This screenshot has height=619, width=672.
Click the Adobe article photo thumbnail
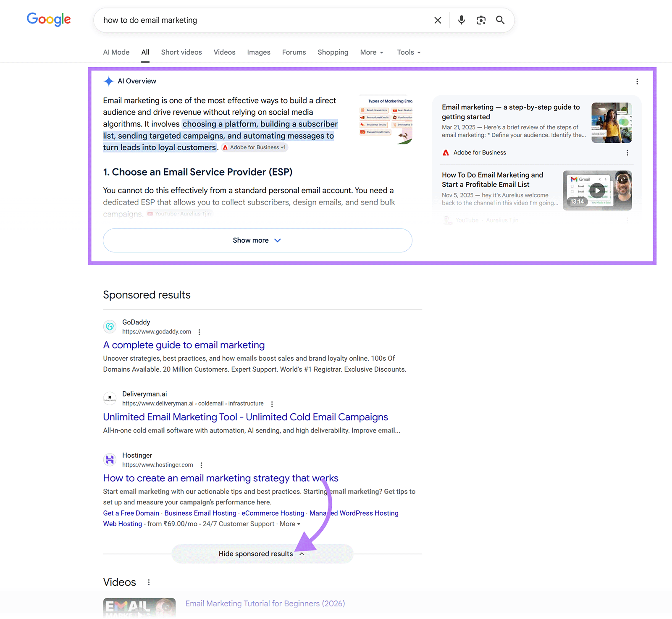612,123
